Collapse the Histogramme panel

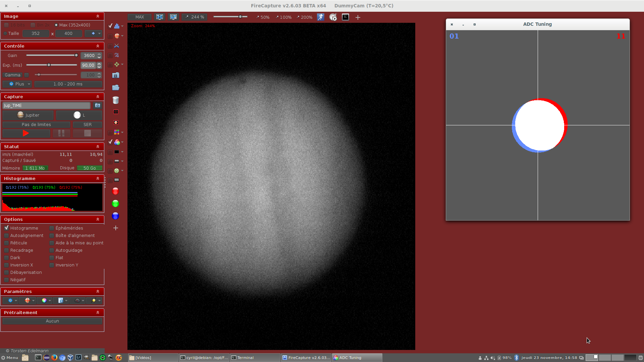click(98, 179)
